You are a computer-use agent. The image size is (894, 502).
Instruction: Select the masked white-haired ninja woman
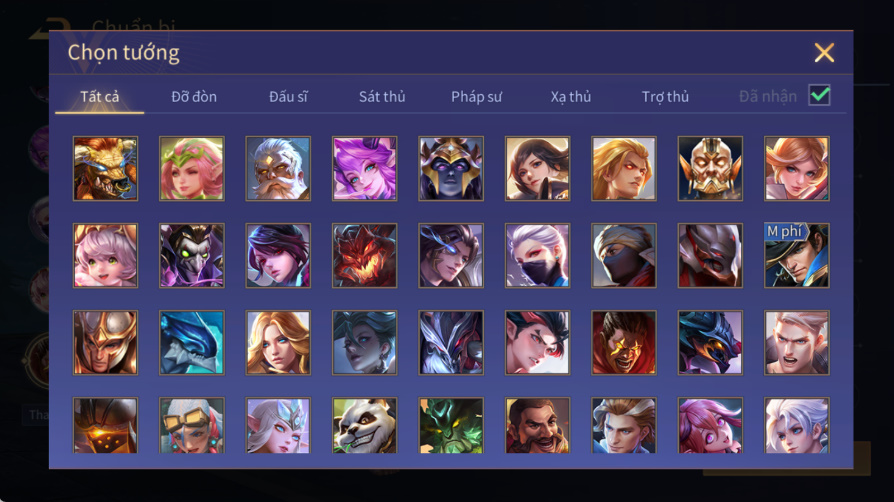[x=537, y=256]
